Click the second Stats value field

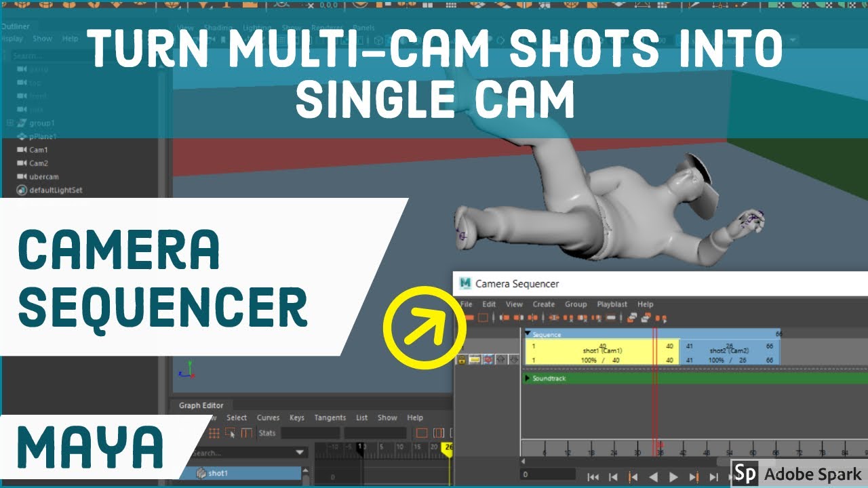coord(375,432)
